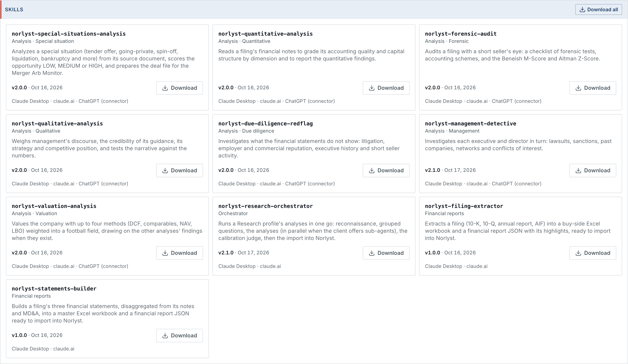Click the norlyst-filing-extractor title
Screen dimensions: 628x364
click(x=464, y=206)
